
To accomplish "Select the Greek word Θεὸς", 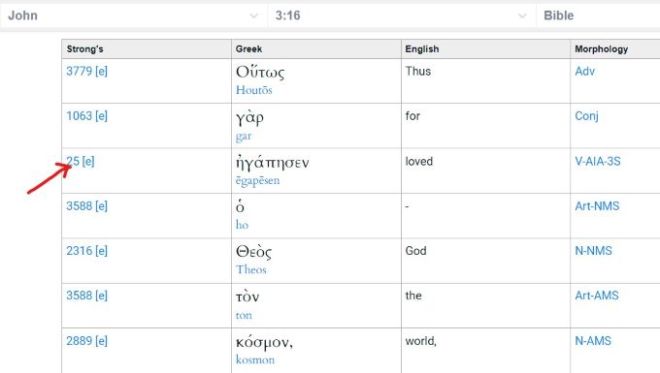I will coord(254,252).
